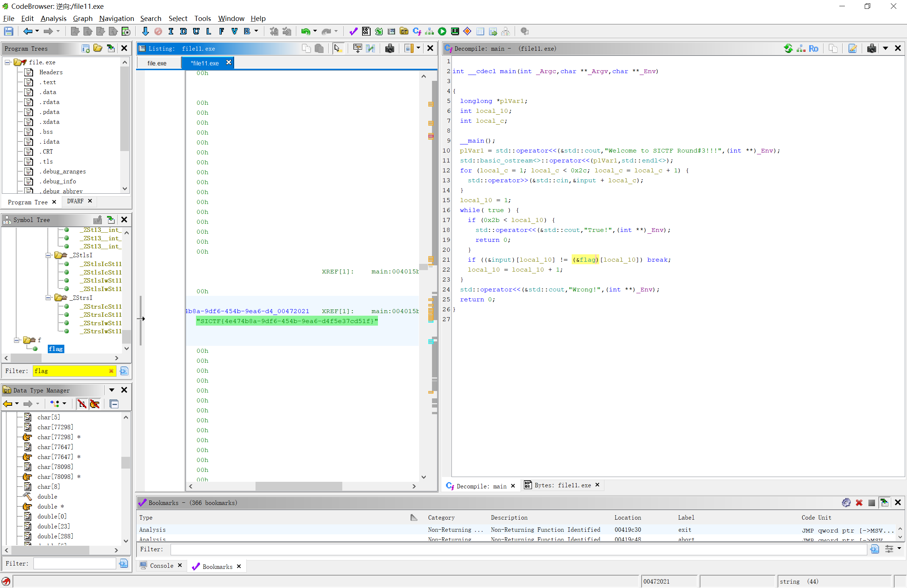Open the memory map chip icon
The width and height of the screenshot is (907, 588).
click(455, 32)
